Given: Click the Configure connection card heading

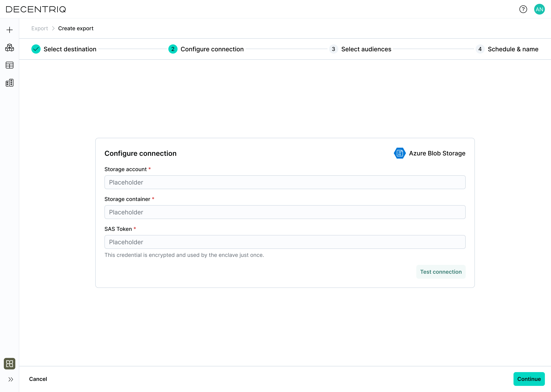Looking at the screenshot, I should pos(140,153).
